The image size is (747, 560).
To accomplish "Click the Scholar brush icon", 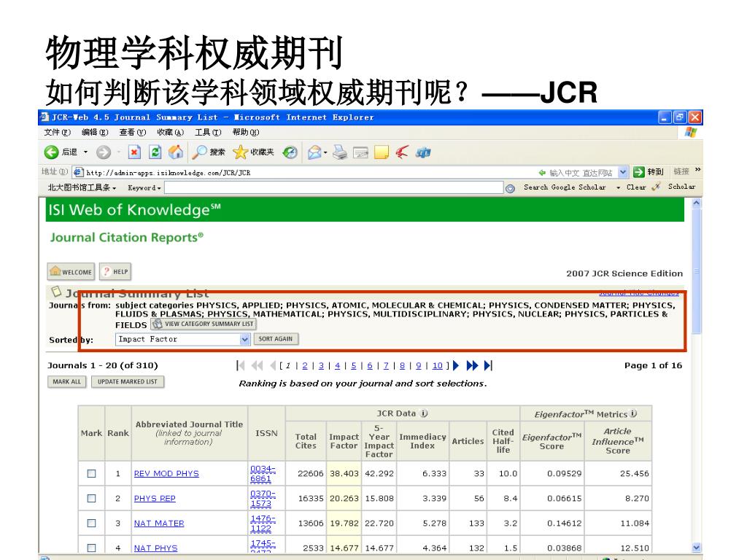I will [x=657, y=187].
